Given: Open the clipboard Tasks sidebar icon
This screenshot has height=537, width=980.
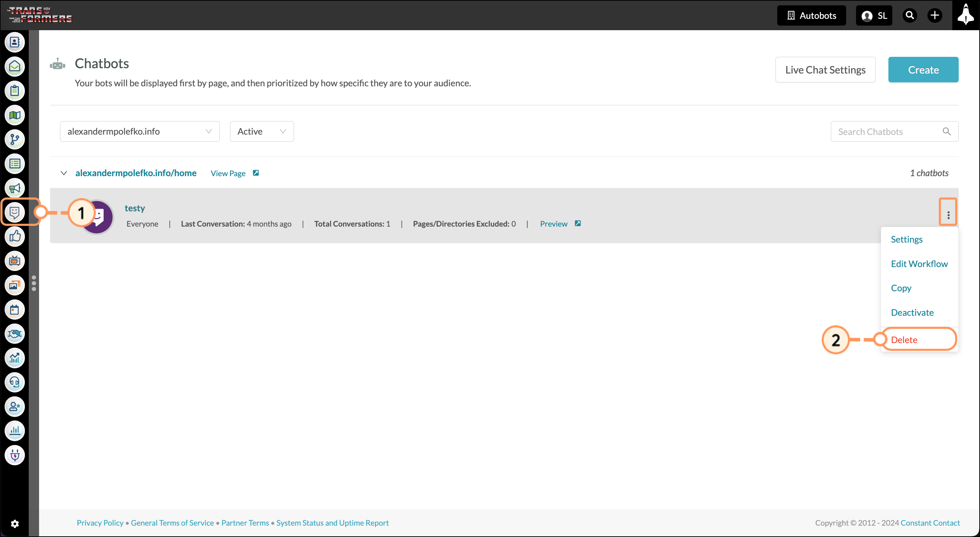Looking at the screenshot, I should pyautogui.click(x=15, y=91).
